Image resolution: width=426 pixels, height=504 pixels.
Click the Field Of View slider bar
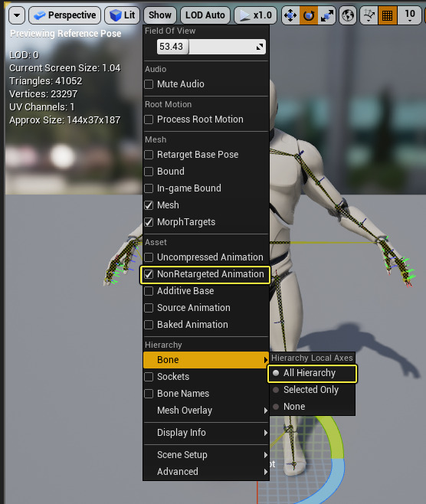[211, 47]
